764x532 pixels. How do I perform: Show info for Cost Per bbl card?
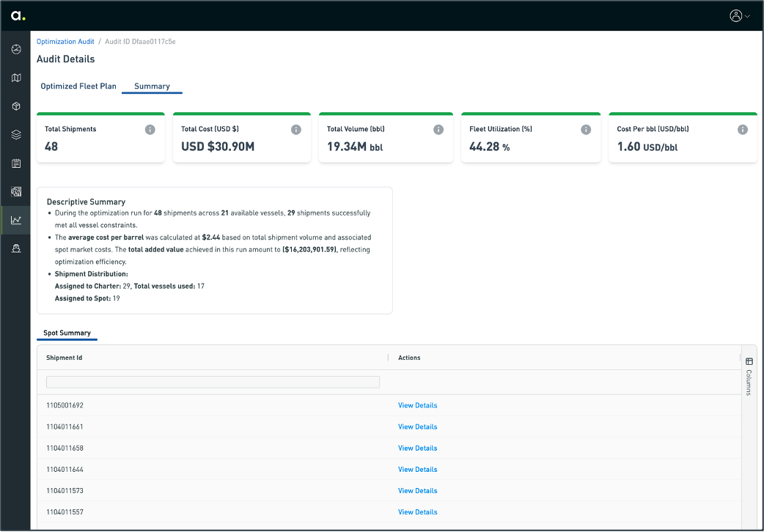743,130
